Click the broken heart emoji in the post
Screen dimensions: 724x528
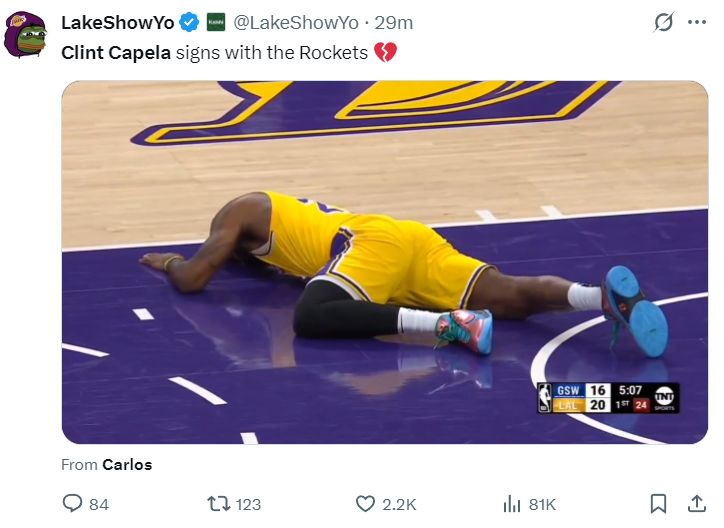pyautogui.click(x=385, y=52)
